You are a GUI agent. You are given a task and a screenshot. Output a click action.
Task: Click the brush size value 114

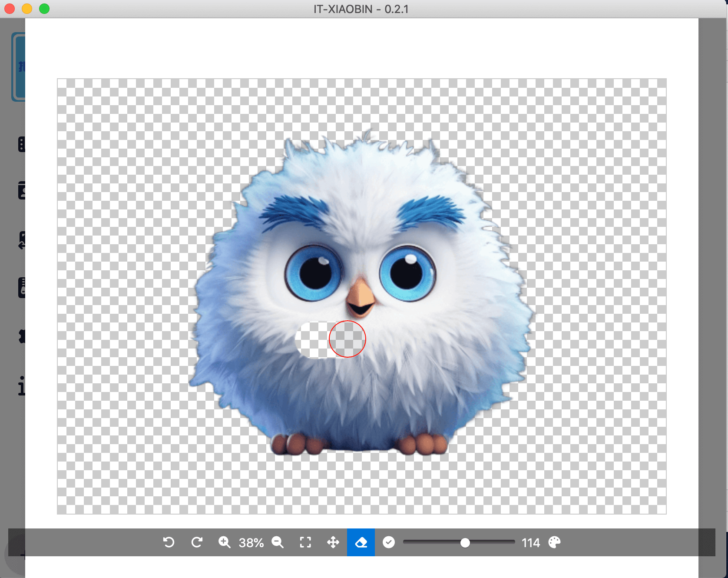(530, 543)
